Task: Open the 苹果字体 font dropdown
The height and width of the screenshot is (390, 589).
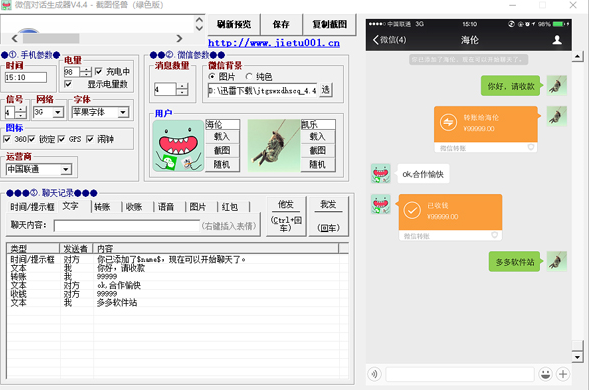Action: coord(123,112)
